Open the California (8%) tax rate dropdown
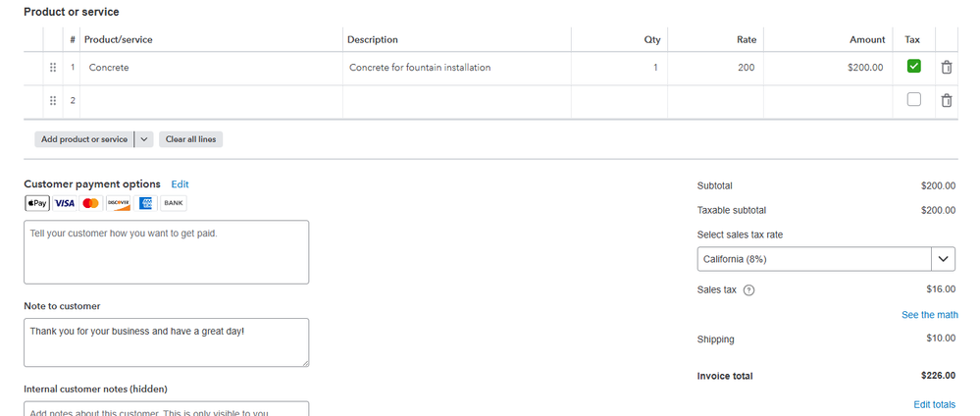The image size is (980, 416). (826, 259)
